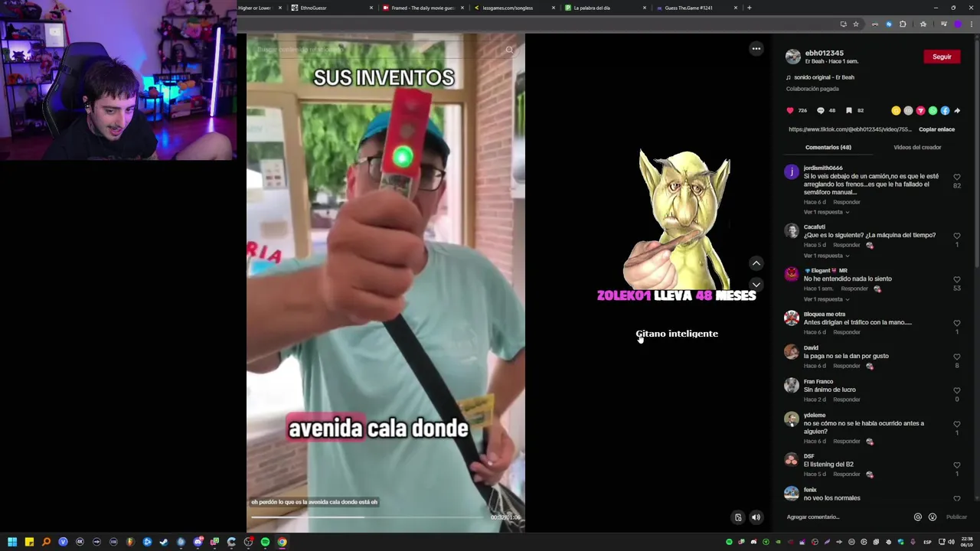This screenshot has height=551, width=980.
Task: Like Fran Franco's comment
Action: click(x=957, y=390)
